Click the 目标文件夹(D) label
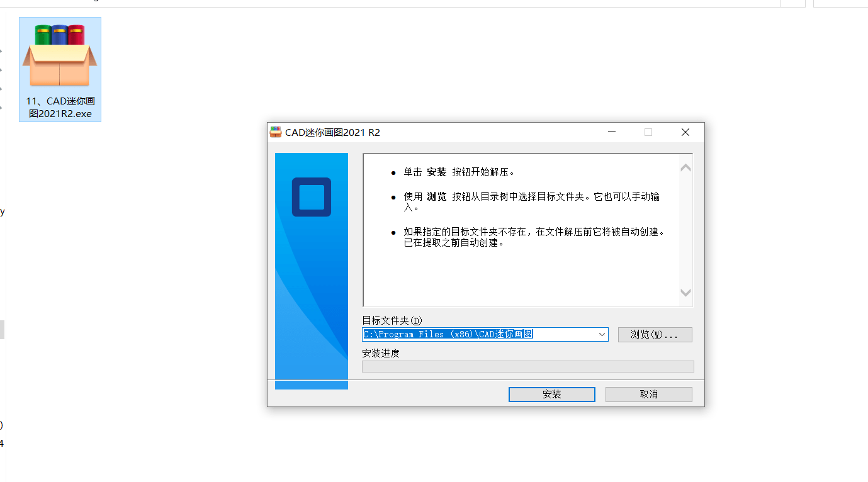 point(392,321)
